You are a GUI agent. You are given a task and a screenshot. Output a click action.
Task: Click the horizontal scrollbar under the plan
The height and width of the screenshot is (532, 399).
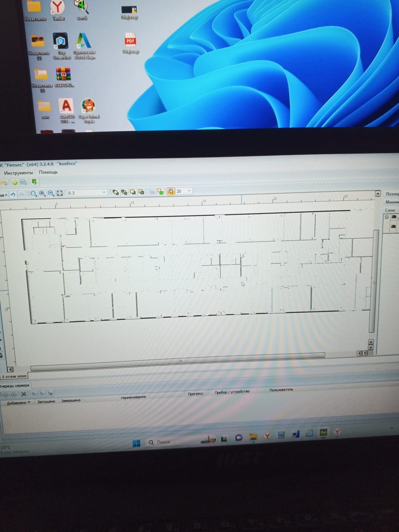(178, 361)
